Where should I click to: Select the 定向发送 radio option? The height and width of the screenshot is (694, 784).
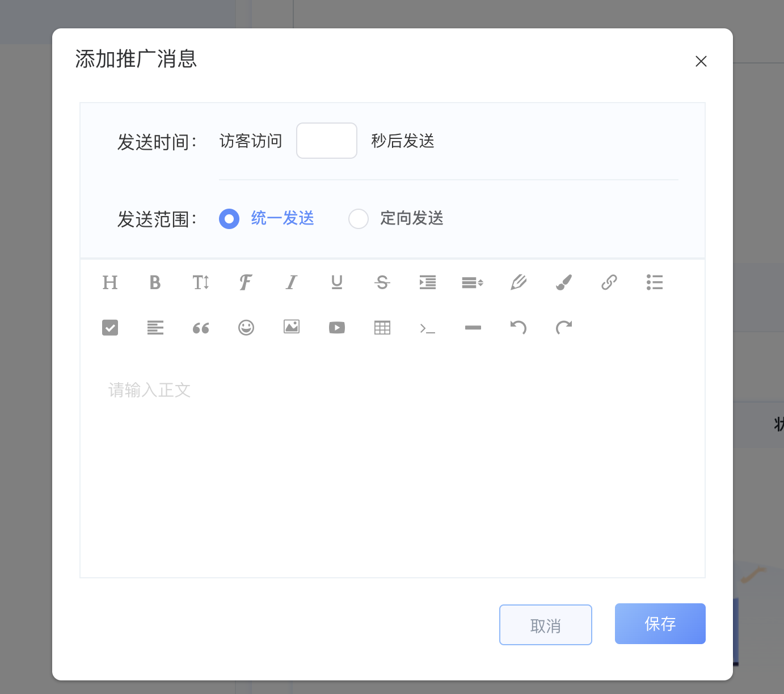pyautogui.click(x=359, y=219)
